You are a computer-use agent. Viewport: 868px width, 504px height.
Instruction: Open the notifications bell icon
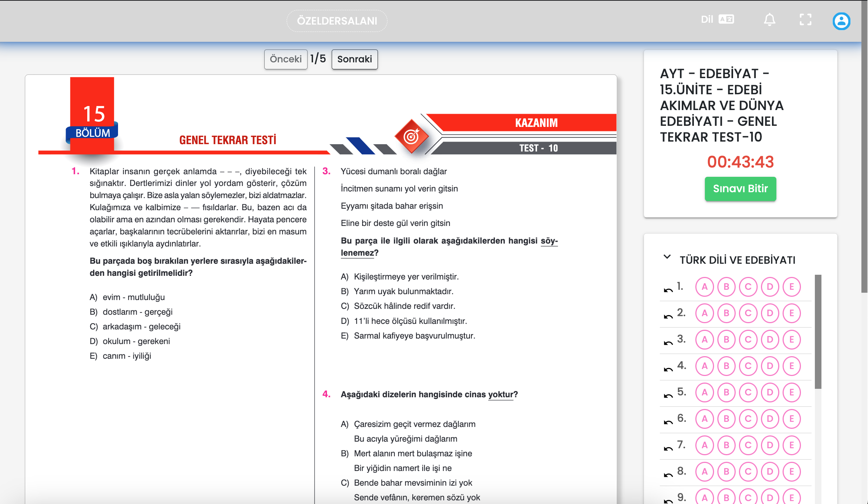(x=769, y=20)
